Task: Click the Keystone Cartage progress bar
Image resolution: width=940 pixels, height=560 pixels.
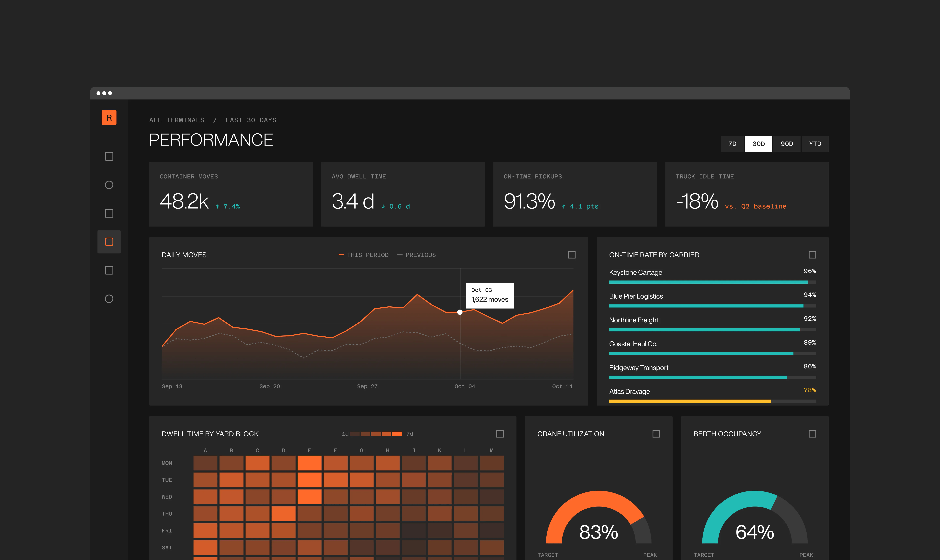Action: point(712,282)
